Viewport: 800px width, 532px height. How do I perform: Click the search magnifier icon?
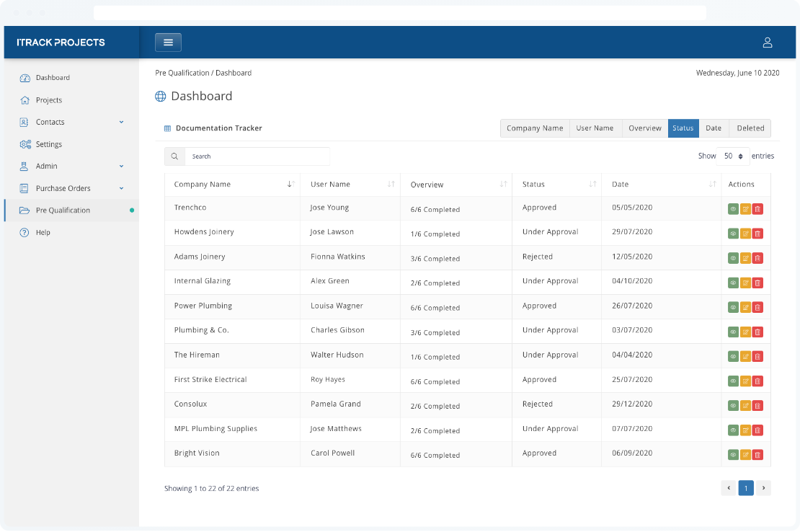tap(175, 156)
